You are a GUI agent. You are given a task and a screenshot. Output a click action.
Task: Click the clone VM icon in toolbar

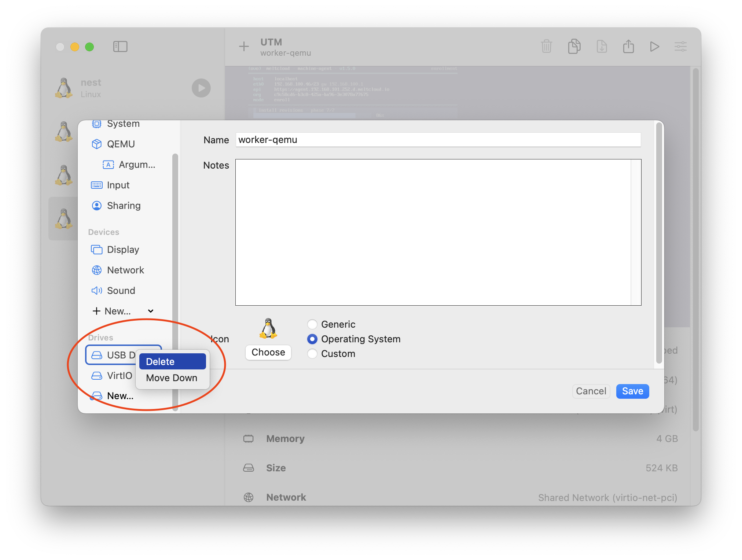pyautogui.click(x=574, y=47)
